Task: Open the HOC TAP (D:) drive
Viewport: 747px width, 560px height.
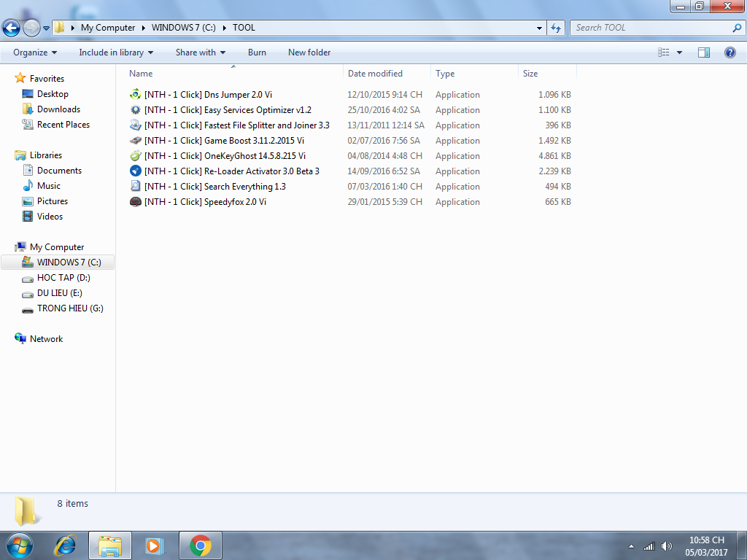Action: point(63,278)
